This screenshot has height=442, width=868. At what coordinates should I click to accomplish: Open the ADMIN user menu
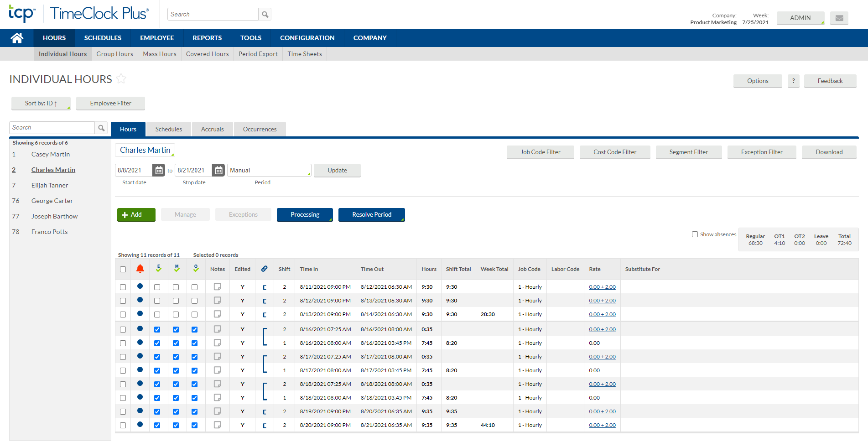click(800, 18)
